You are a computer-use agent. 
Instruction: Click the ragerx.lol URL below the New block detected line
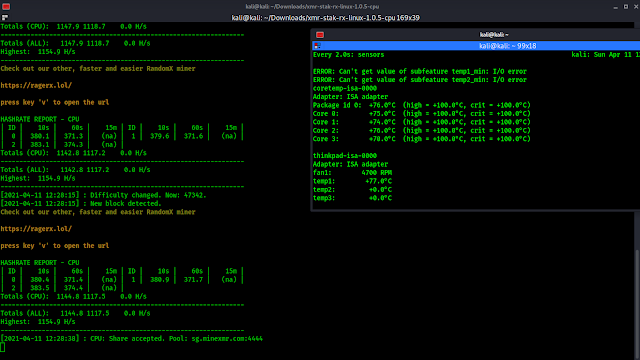(x=36, y=229)
